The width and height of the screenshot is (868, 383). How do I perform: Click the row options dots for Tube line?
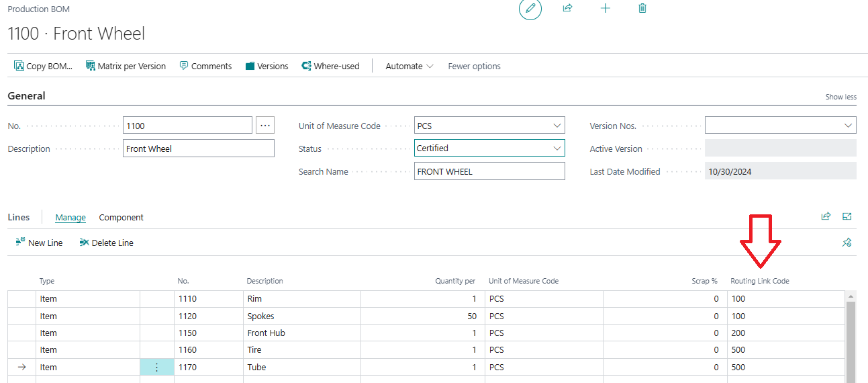[157, 367]
